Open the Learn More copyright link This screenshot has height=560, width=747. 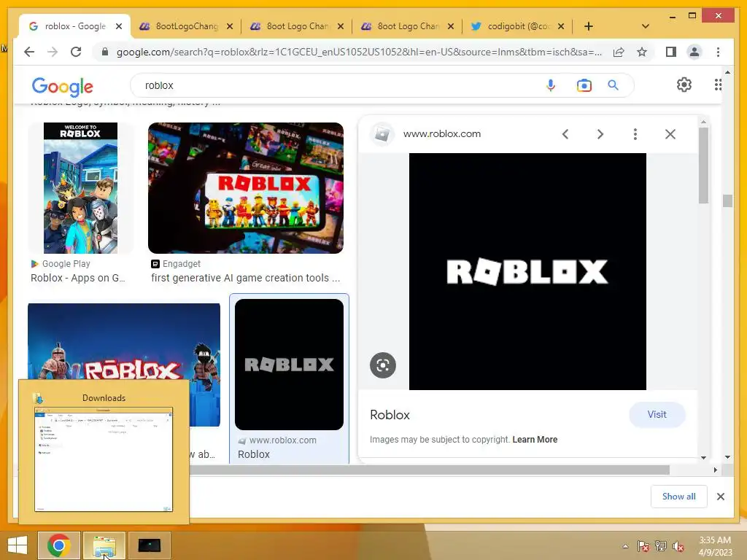pos(535,440)
